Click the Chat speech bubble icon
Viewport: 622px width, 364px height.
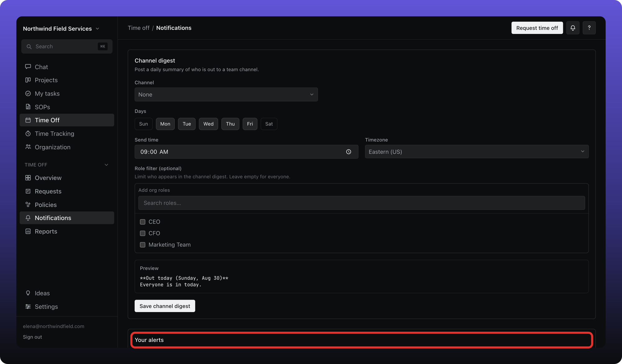pos(28,67)
